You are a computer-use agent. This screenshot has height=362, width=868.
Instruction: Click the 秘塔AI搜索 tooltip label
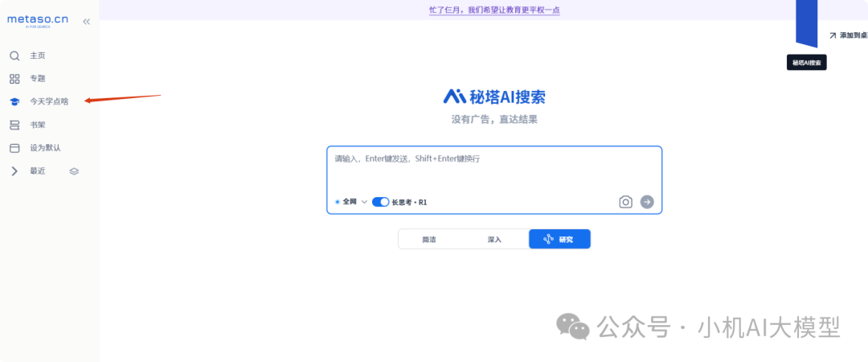pos(807,63)
